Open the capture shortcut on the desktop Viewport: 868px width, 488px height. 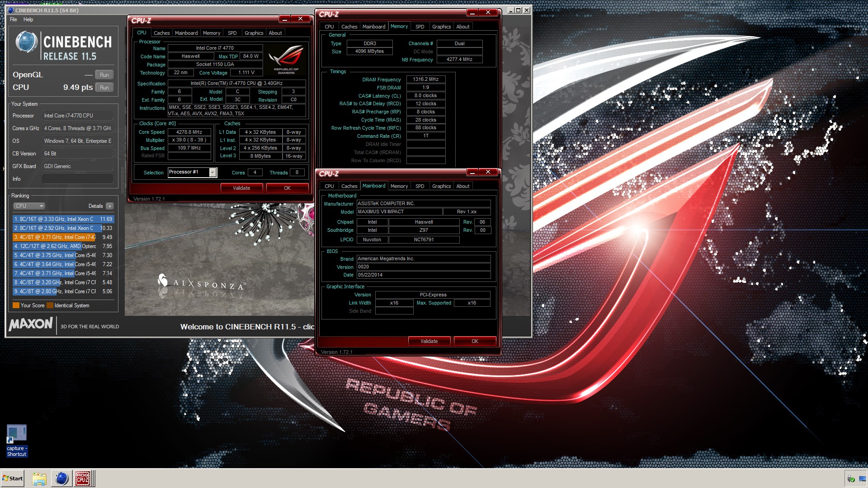tap(17, 441)
